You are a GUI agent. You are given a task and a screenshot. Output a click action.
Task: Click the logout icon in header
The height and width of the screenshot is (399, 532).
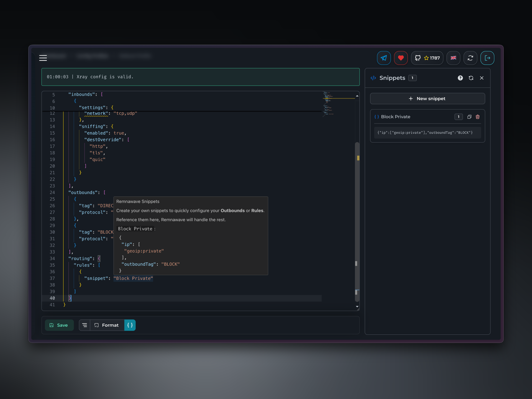coord(487,58)
